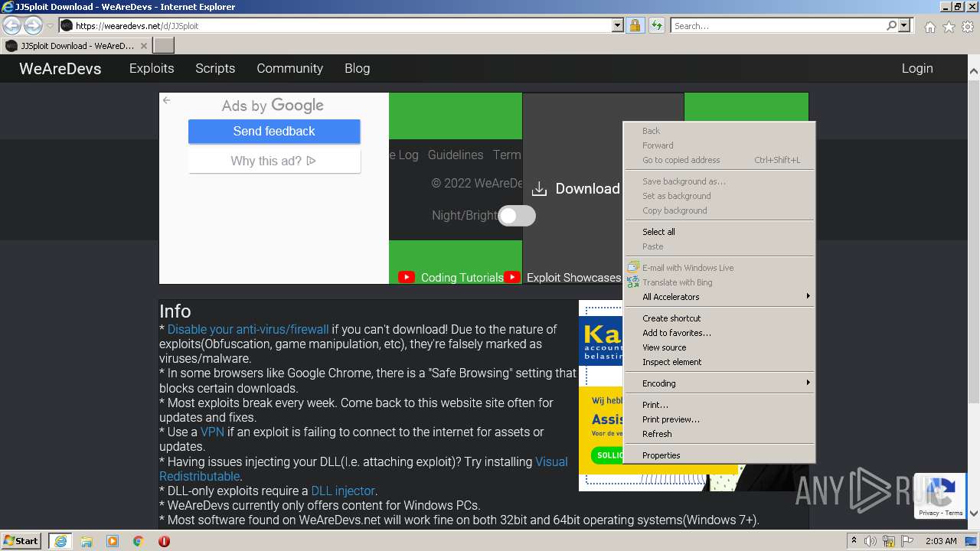The image size is (980, 551).
Task: Open the Community nav link
Action: tap(289, 68)
